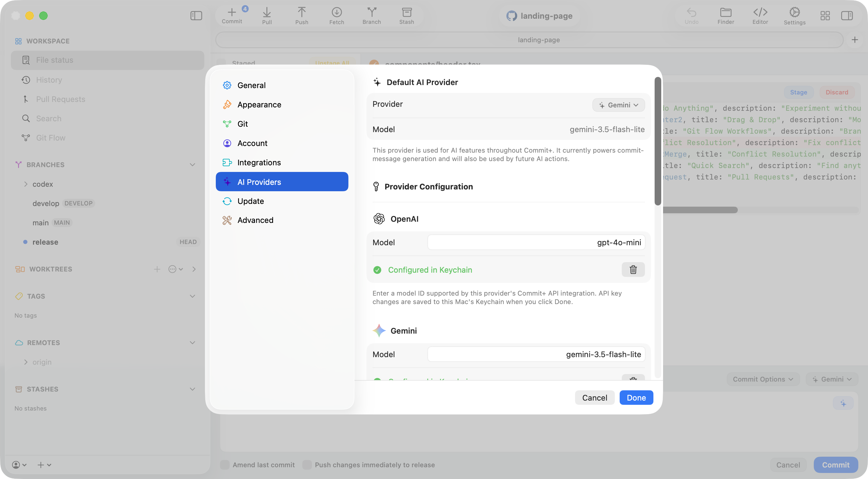The image size is (868, 479).
Task: Open History in sidebar
Action: 108,80
